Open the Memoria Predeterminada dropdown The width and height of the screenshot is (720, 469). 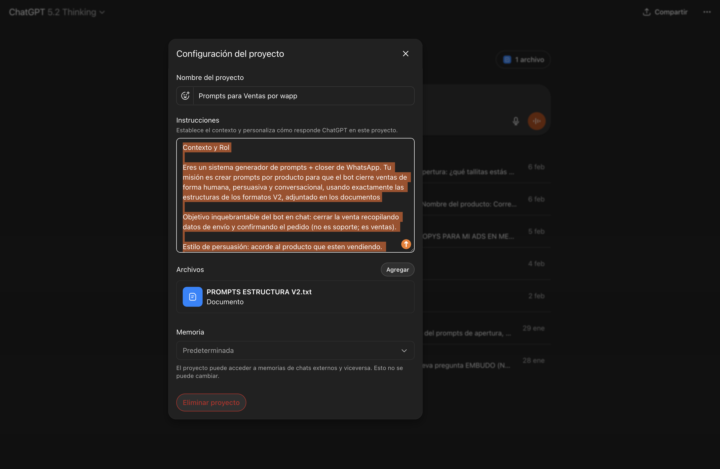(x=295, y=350)
